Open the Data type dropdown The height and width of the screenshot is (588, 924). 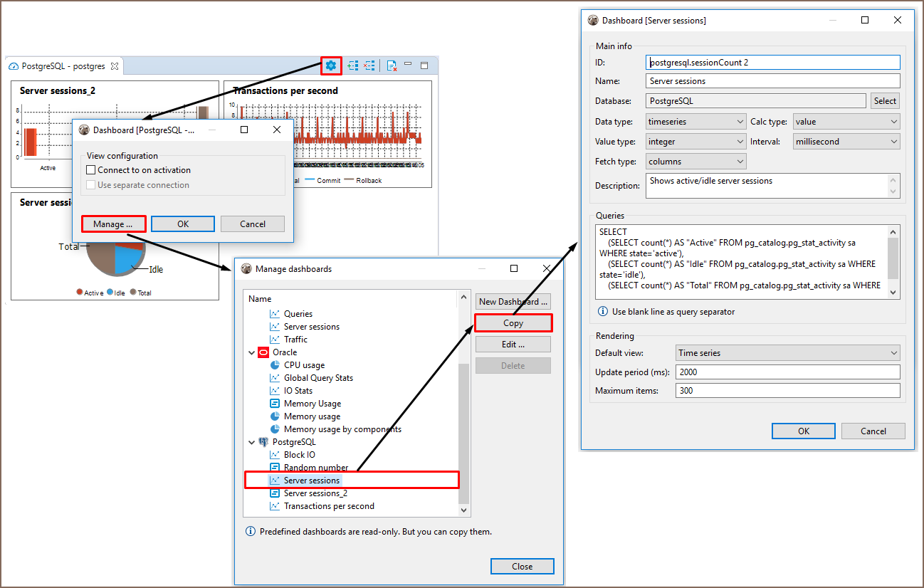[x=695, y=122]
